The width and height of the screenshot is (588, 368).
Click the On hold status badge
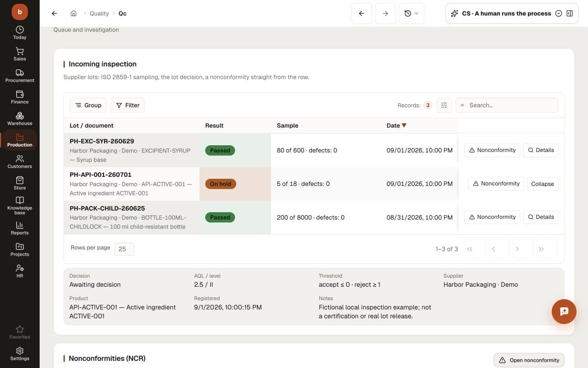tap(220, 184)
